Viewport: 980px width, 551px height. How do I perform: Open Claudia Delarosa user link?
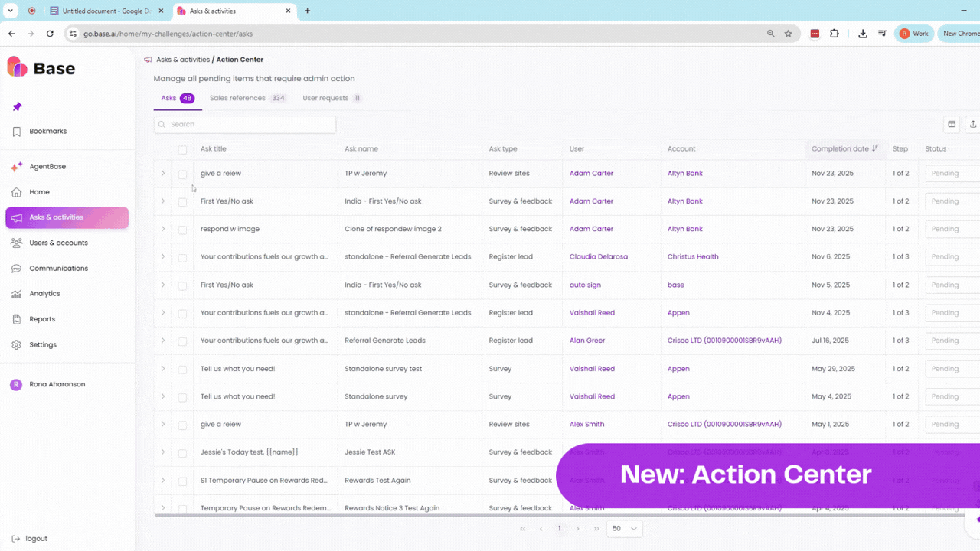tap(598, 256)
